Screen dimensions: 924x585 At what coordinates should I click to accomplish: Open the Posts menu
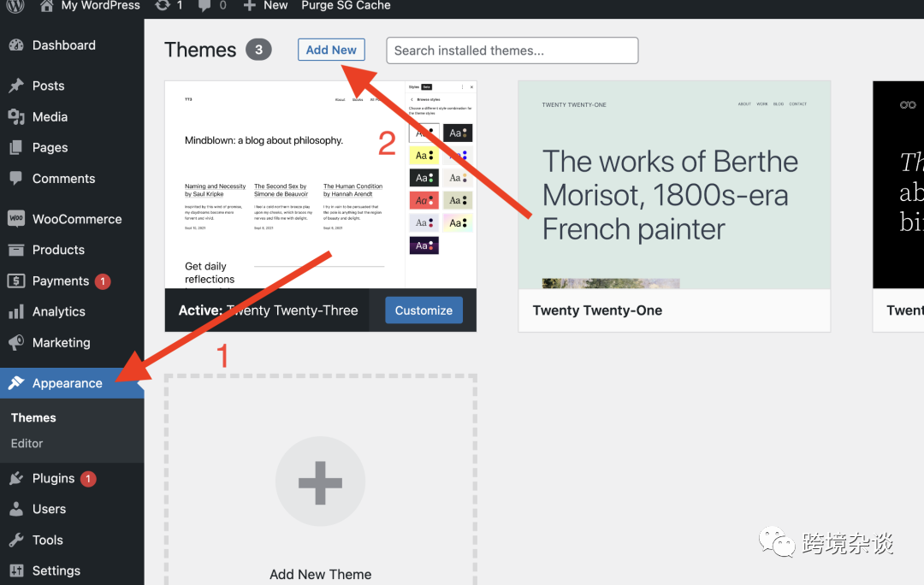click(x=48, y=86)
